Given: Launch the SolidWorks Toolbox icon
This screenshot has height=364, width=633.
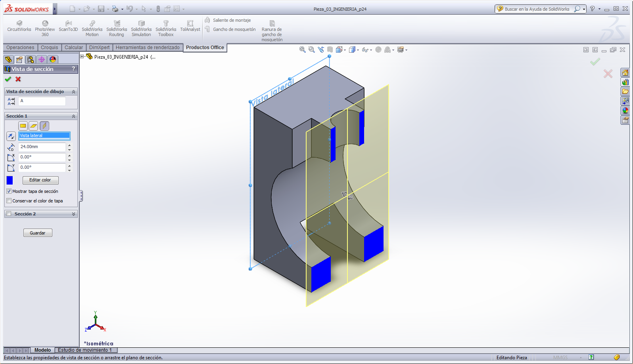Looking at the screenshot, I should pyautogui.click(x=166, y=24).
